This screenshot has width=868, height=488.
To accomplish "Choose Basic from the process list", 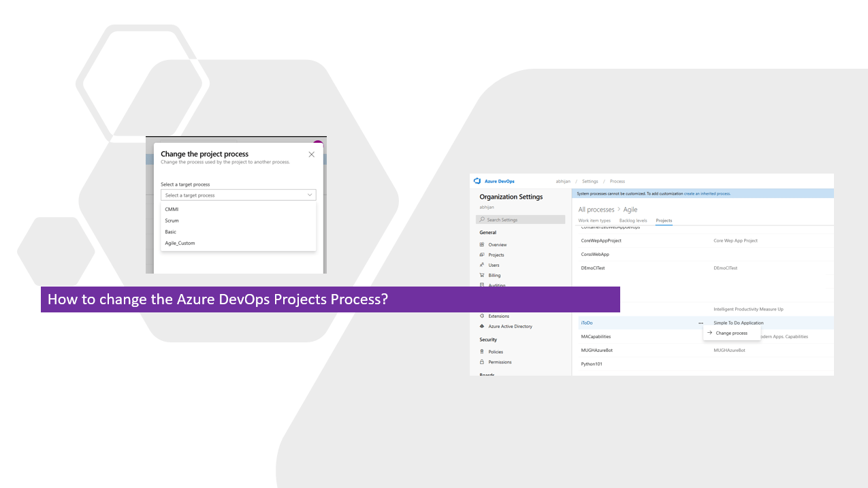I will [238, 232].
